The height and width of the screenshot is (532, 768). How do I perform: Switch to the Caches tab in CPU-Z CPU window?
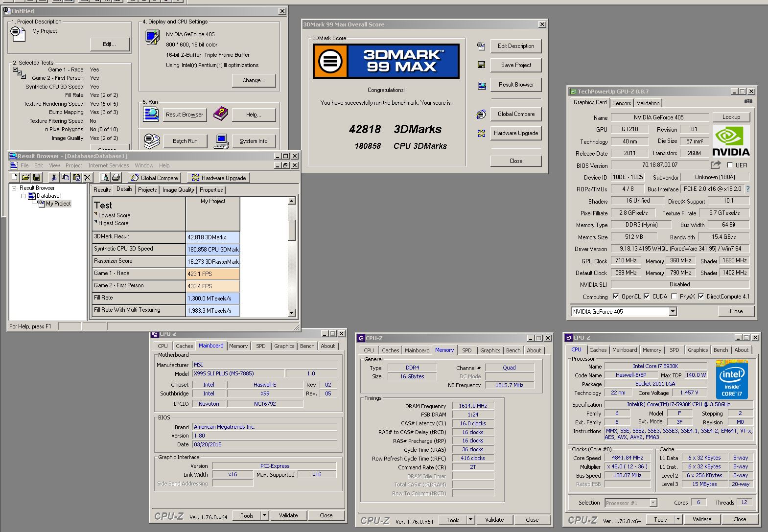click(x=598, y=350)
